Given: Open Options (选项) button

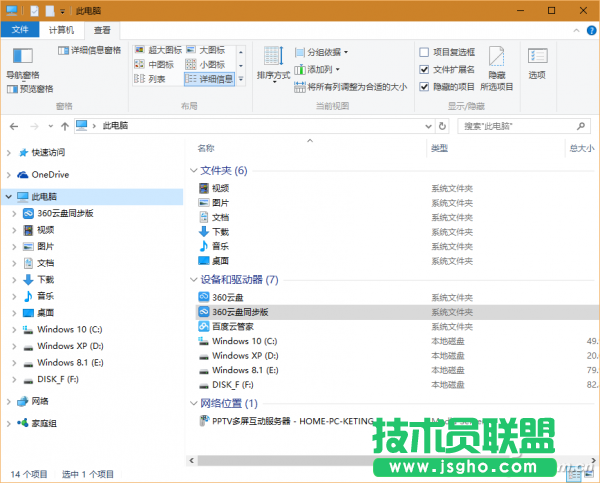Looking at the screenshot, I should [537, 64].
